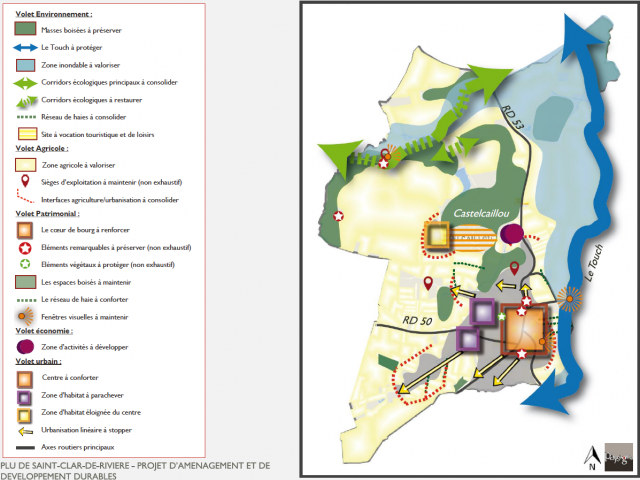Click the red map pin legend icon for 'Sièges d'exploitation'
The image size is (640, 480).
[x=25, y=184]
